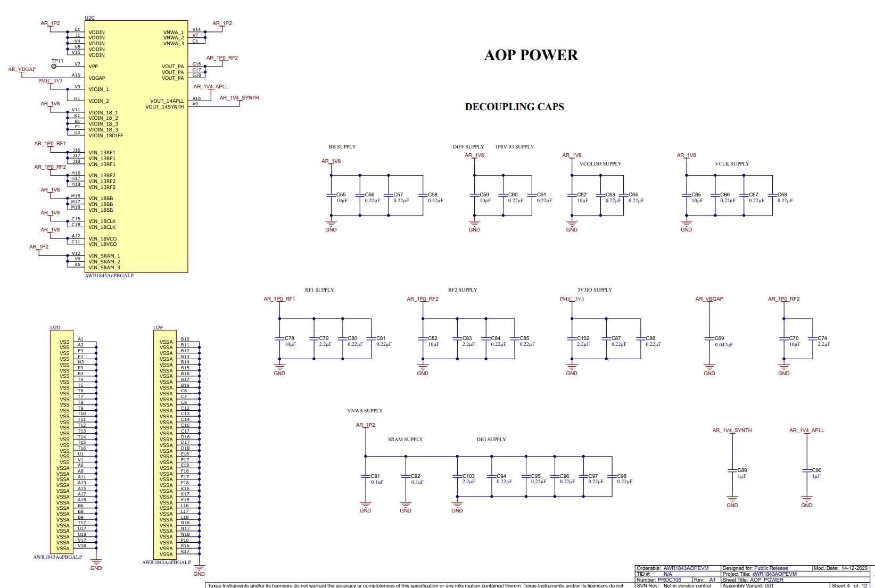Select capacitor C91 in VNWA supply
875x588 pixels.
366,477
